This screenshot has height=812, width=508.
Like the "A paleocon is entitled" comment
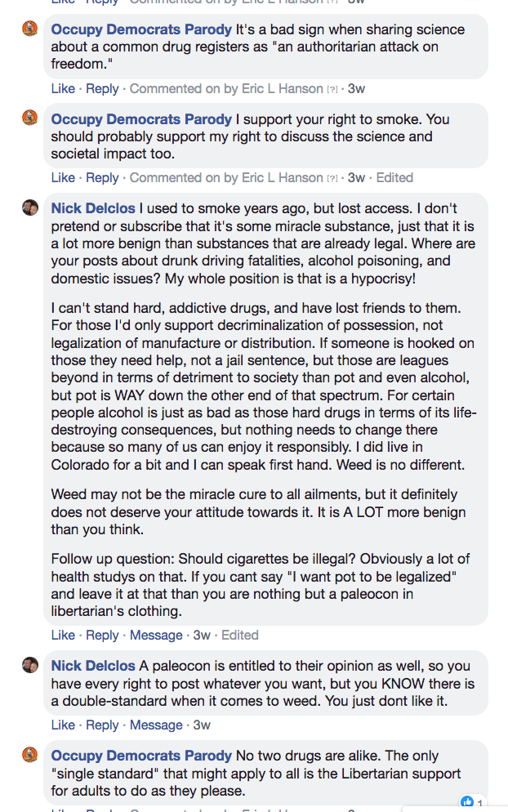click(x=63, y=725)
